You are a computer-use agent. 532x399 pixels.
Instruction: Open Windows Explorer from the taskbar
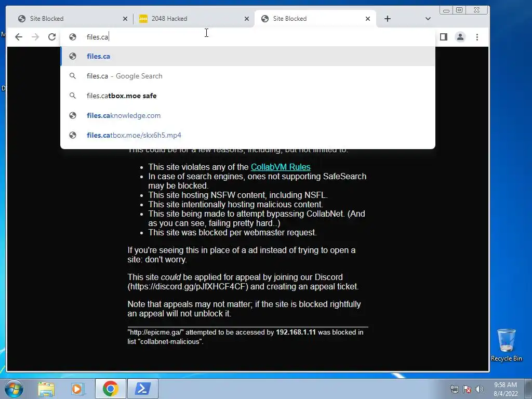(46, 389)
